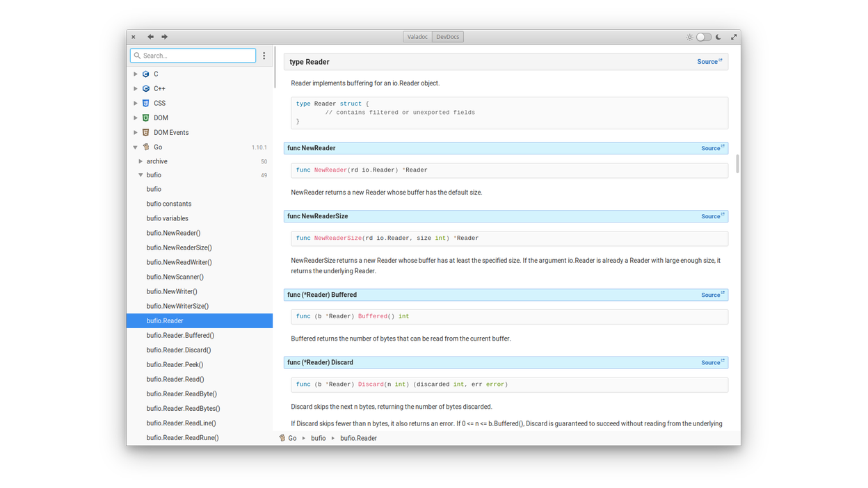Click the magnifier icon in the search field
Image resolution: width=868 pixels, height=488 pixels.
point(137,55)
